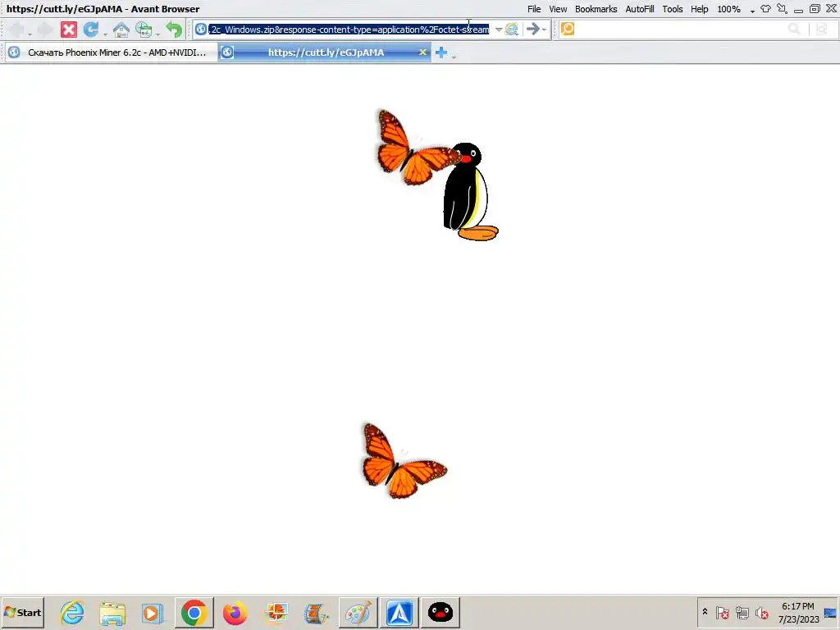Click the network tray icon
Screen dimensions: 840x630
point(742,612)
